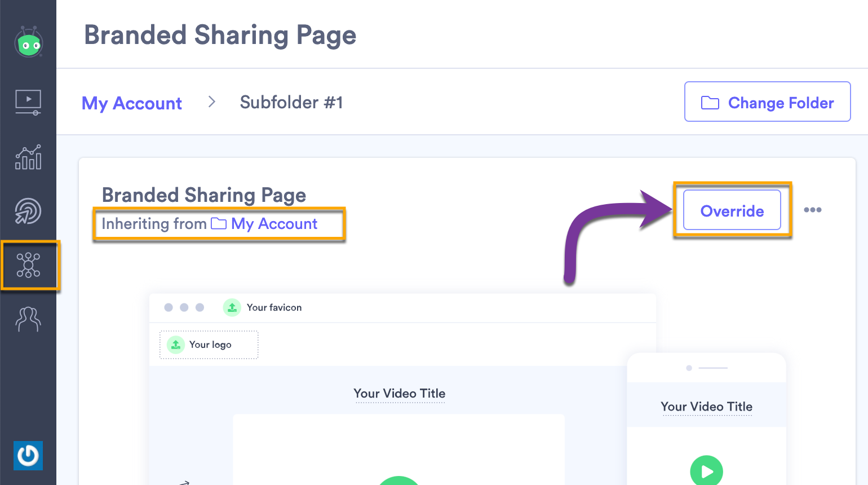This screenshot has width=868, height=485.
Task: Click the blue power icon in sidebar
Action: click(28, 456)
